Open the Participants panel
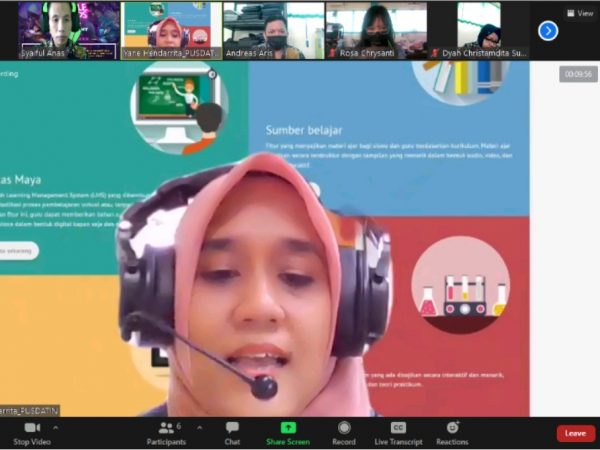Image resolution: width=600 pixels, height=450 pixels. pos(166,433)
